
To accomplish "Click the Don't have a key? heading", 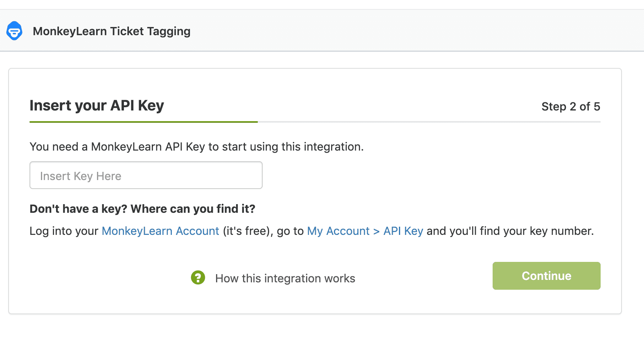I will tap(142, 209).
